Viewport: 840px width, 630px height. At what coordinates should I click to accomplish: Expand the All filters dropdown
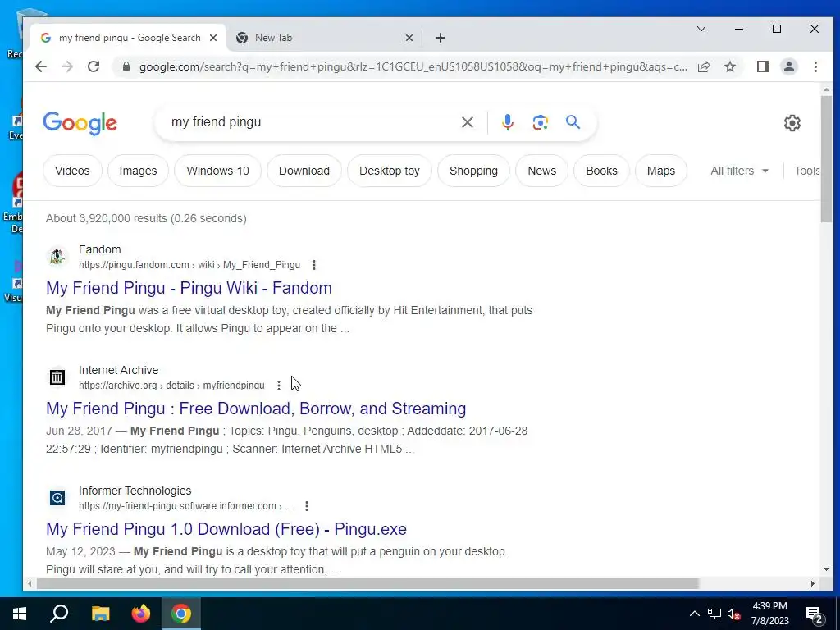point(739,171)
